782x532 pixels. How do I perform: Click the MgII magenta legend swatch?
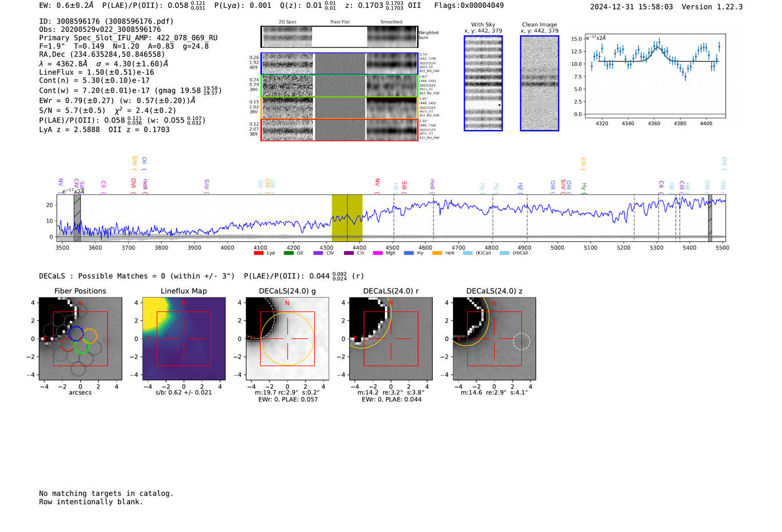378,253
